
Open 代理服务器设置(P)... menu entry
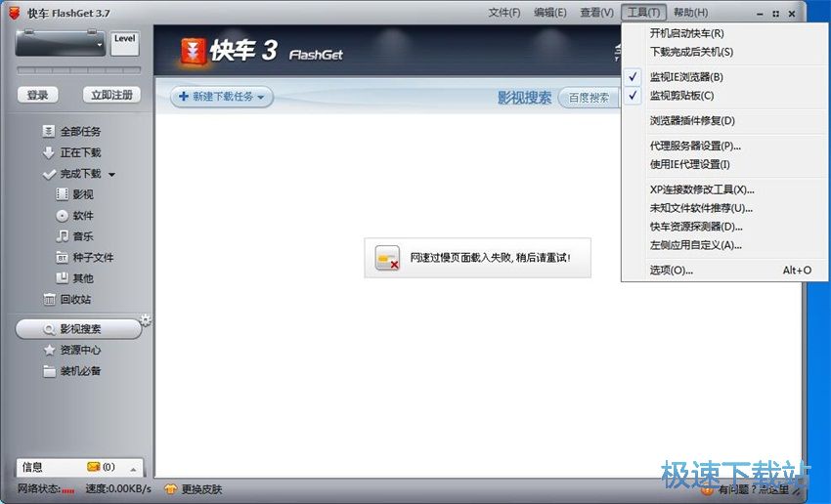click(695, 146)
